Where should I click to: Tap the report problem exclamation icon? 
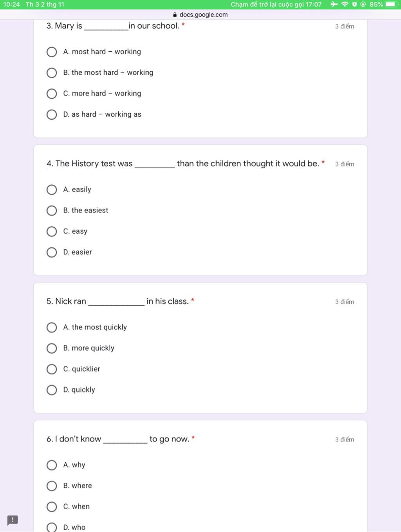pyautogui.click(x=13, y=520)
